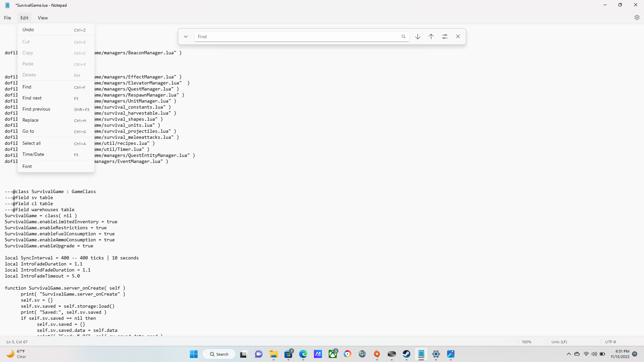Image resolution: width=644 pixels, height=362 pixels.
Task: Select Replace in the Edit menu
Action: [x=31, y=120]
